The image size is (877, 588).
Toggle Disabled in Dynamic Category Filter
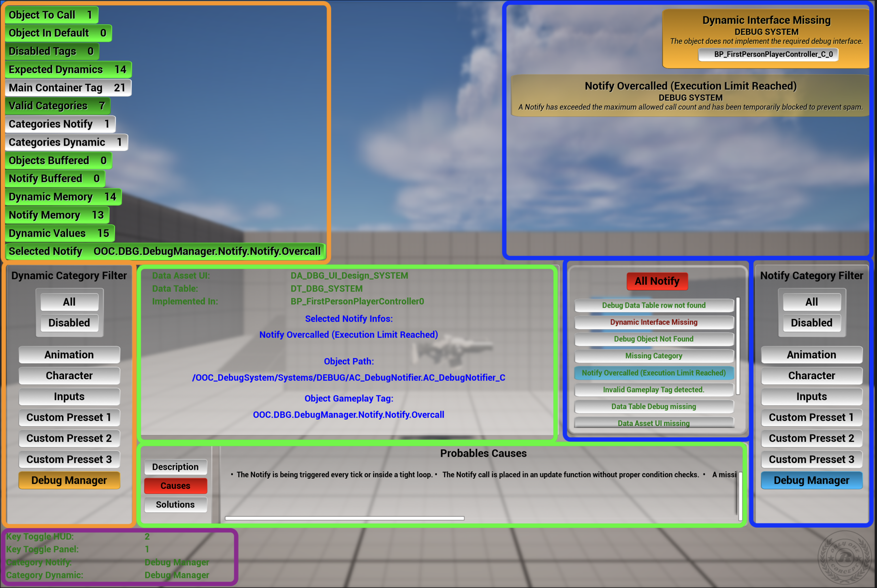pos(69,323)
